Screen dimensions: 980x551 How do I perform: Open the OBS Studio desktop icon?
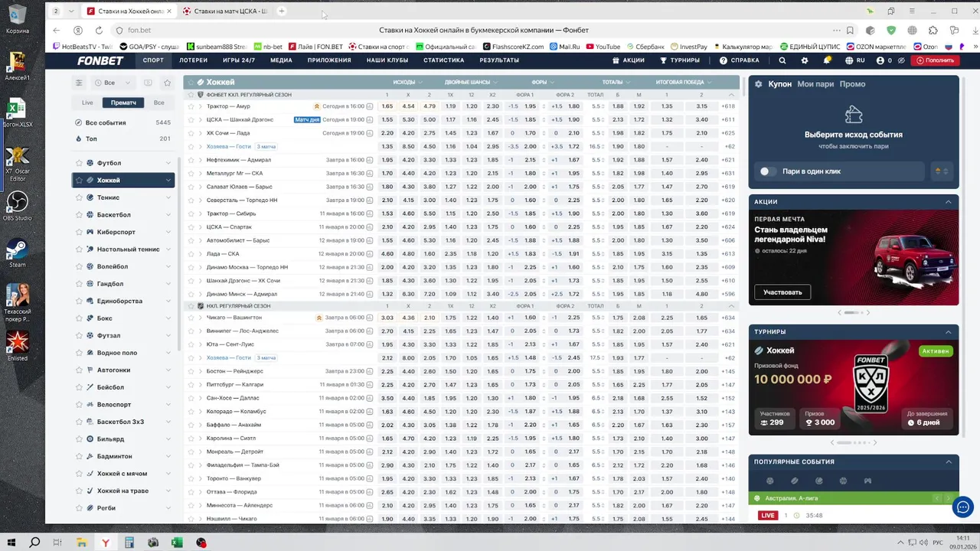(x=17, y=205)
